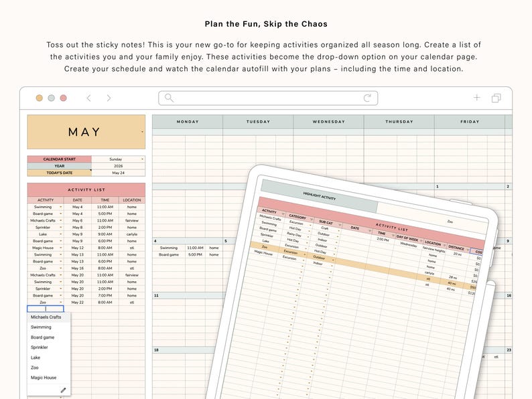
Task: Click the active empty activity cell
Action: (x=46, y=309)
